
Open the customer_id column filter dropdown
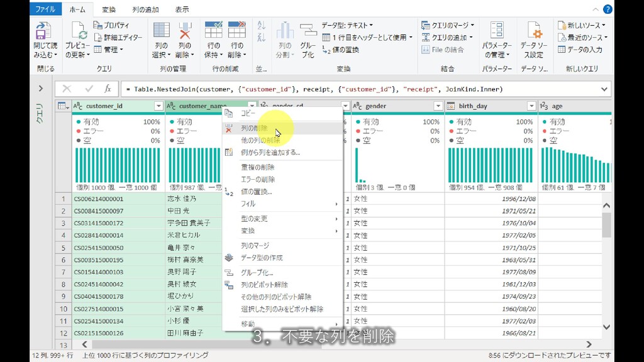point(158,106)
